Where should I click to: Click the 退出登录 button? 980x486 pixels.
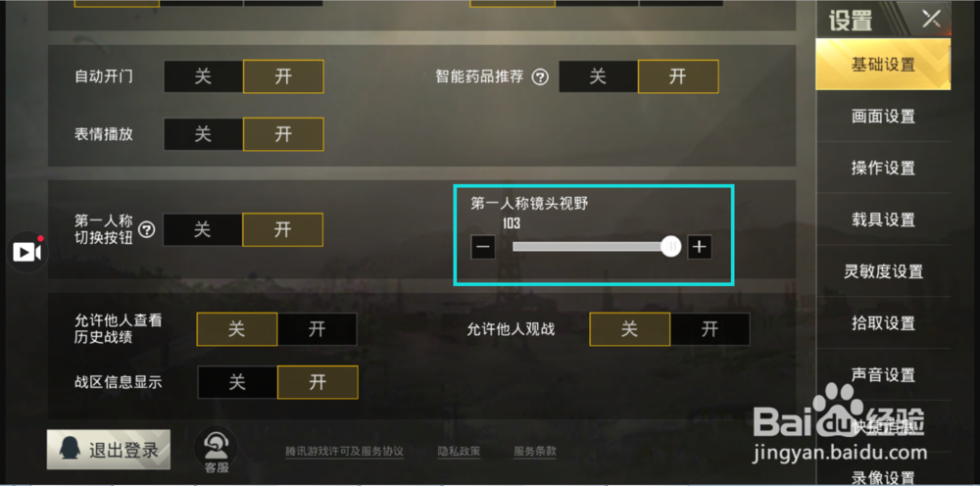coord(109,450)
